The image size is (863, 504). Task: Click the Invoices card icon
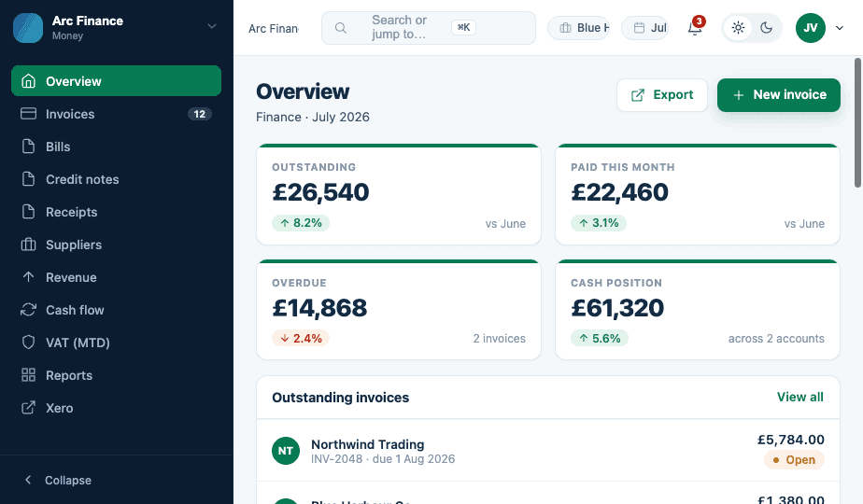(28, 114)
